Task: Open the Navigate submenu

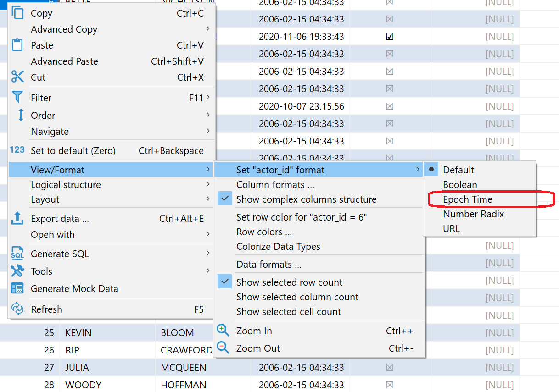Action: pos(50,131)
